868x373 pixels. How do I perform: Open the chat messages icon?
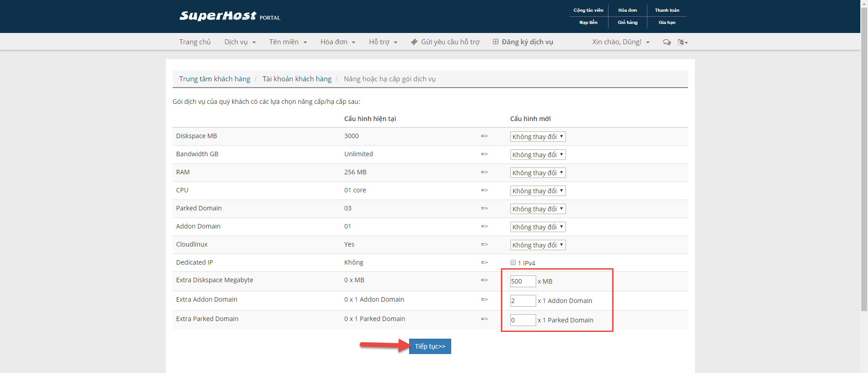[666, 42]
